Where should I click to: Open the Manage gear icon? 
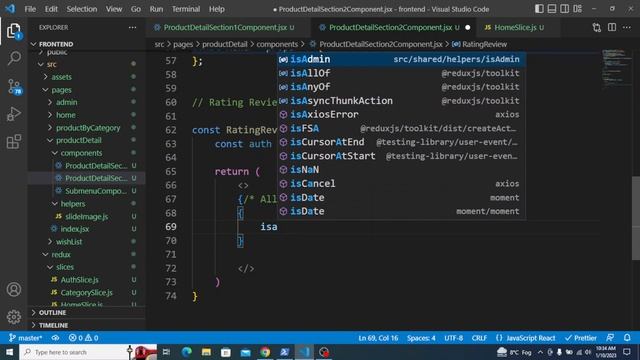(14, 317)
